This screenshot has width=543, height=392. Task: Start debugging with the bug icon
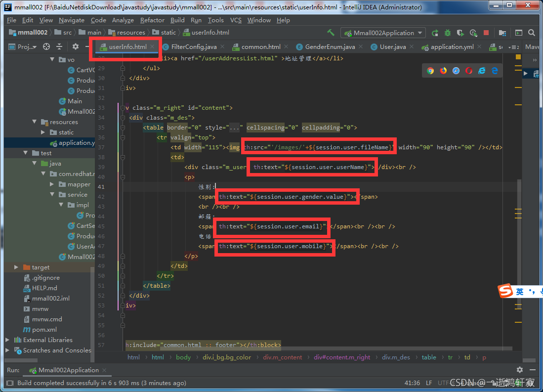pos(448,33)
